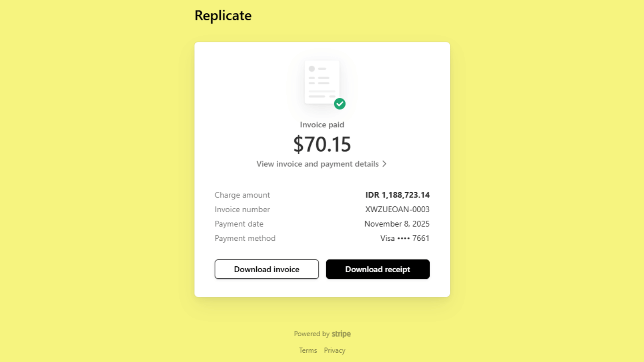Click the Visa •••• 7661 payment method
644x362 pixels.
coord(405,238)
